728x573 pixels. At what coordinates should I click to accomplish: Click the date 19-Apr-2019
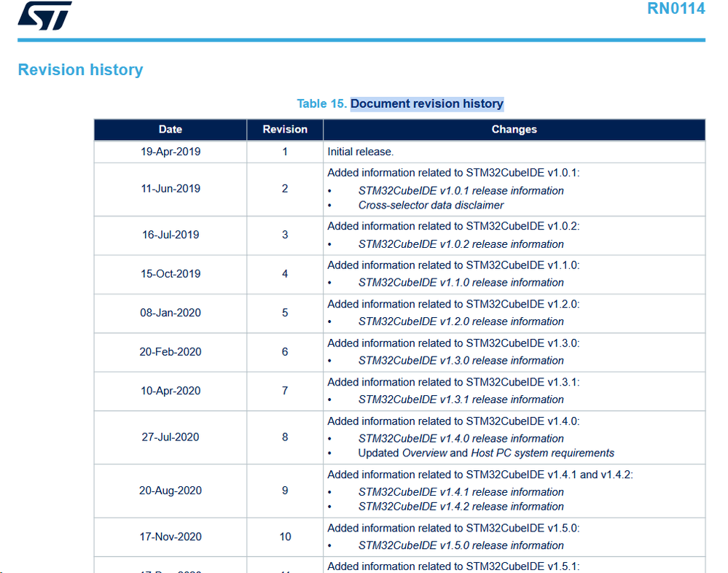(171, 152)
